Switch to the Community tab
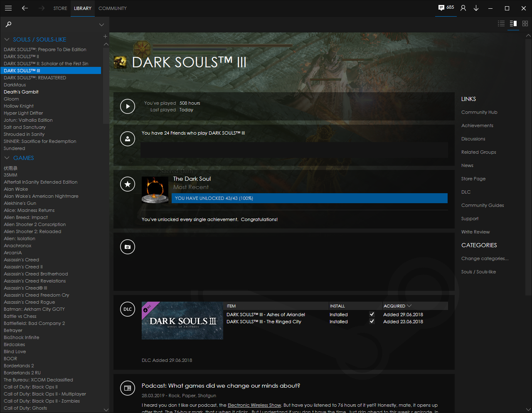This screenshot has height=413, width=532. coord(112,8)
